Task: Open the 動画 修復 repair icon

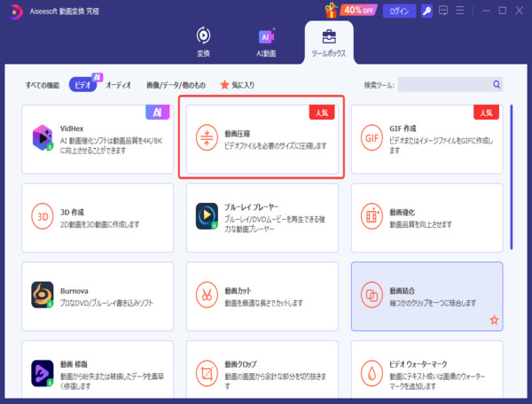Action: click(x=43, y=374)
